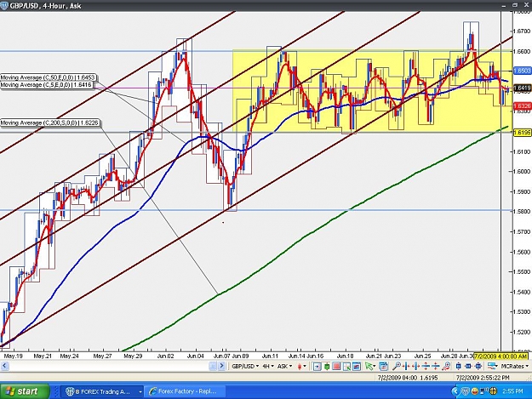Show hidden system tray icons arrow
The image size is (532, 399).
pyautogui.click(x=455, y=391)
